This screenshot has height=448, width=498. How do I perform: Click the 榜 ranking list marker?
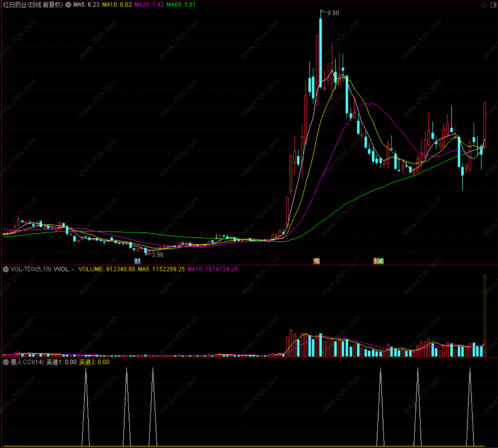[316, 261]
